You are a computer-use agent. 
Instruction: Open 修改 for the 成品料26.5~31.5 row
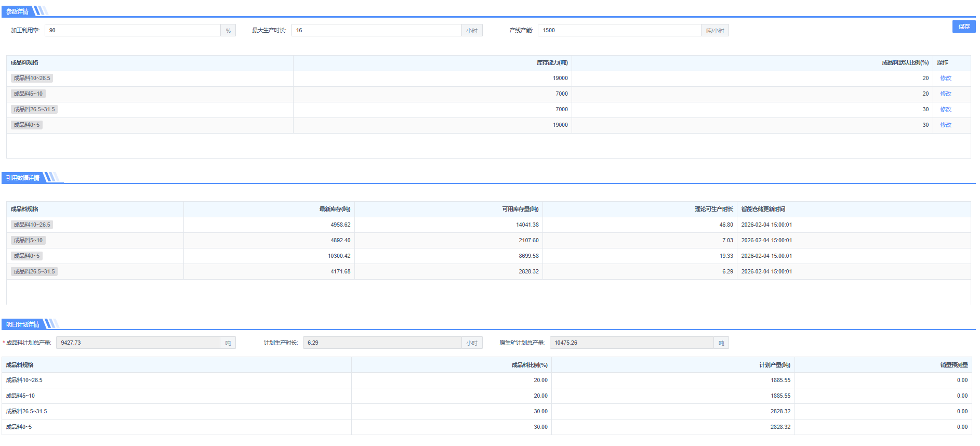(946, 110)
